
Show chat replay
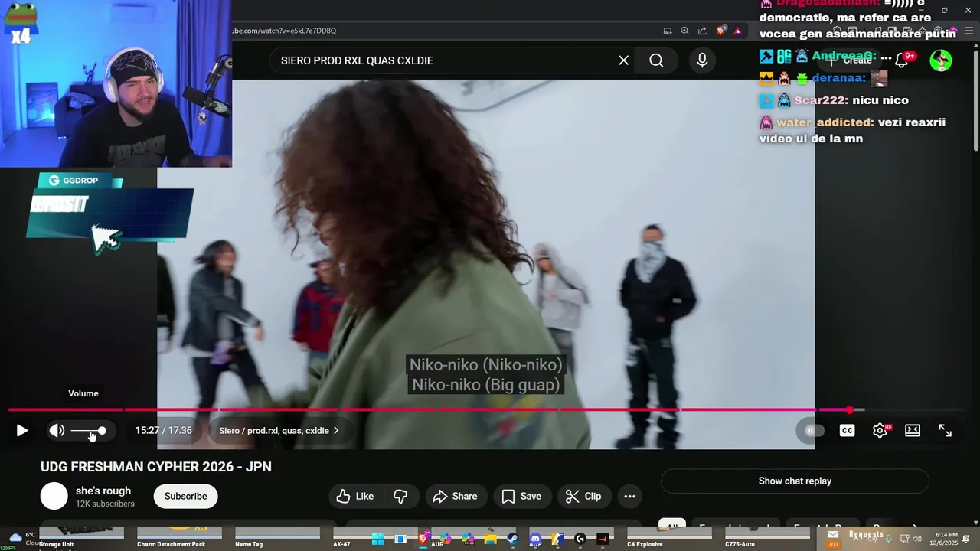click(x=795, y=481)
